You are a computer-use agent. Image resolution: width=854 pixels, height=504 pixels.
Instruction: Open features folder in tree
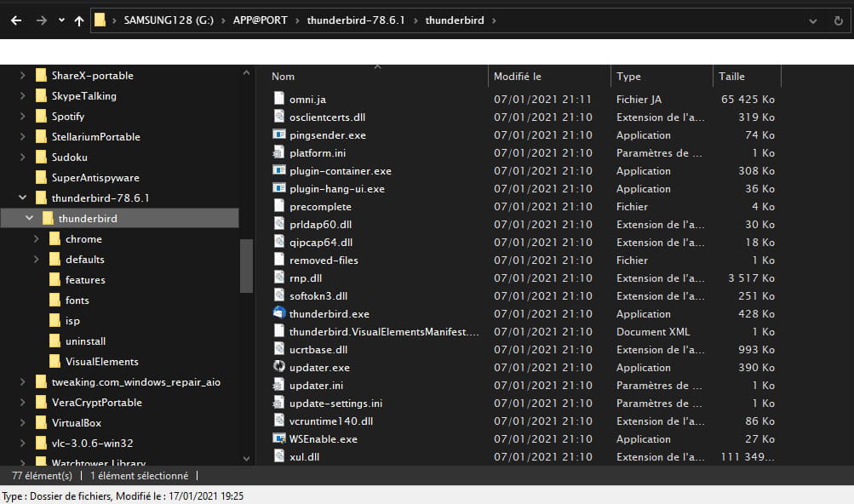tap(85, 279)
